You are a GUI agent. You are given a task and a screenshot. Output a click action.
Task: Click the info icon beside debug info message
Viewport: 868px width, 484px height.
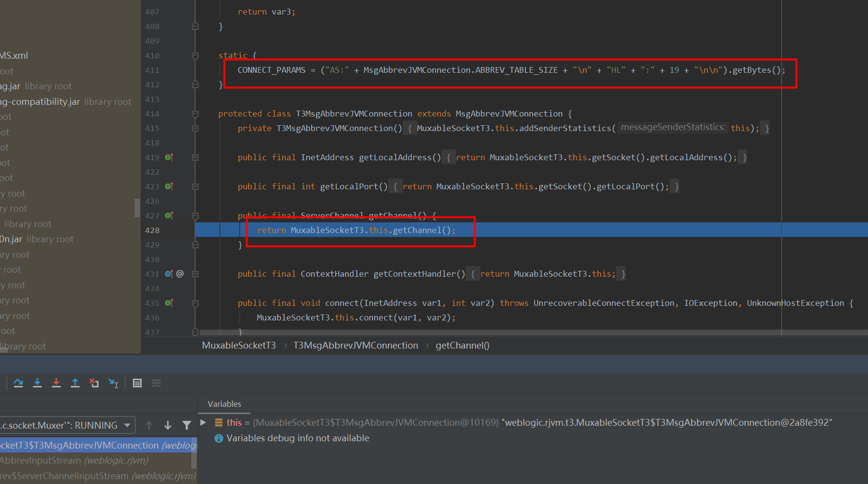pos(219,438)
